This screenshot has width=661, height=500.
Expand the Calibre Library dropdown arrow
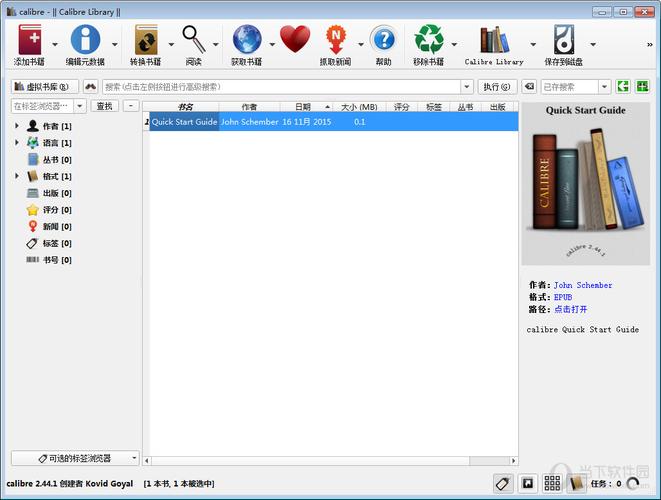coord(533,44)
